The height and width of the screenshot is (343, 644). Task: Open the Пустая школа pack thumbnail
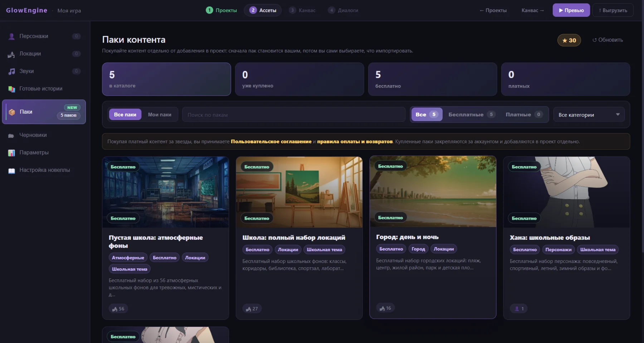point(165,192)
